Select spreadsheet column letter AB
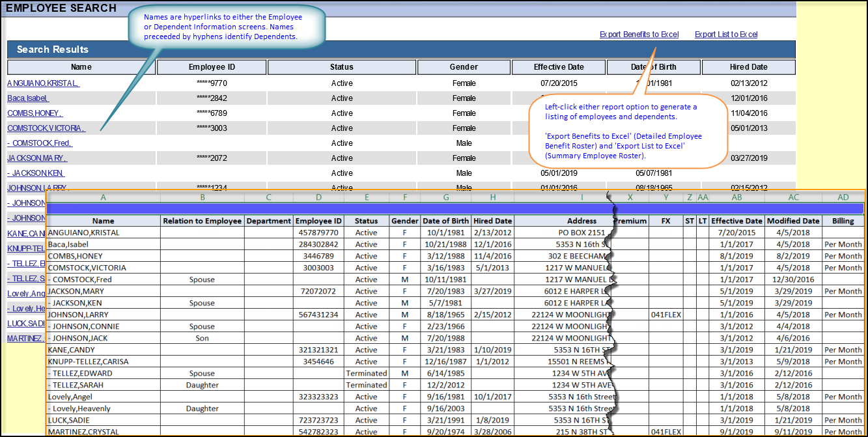868x437 pixels. pos(736,197)
